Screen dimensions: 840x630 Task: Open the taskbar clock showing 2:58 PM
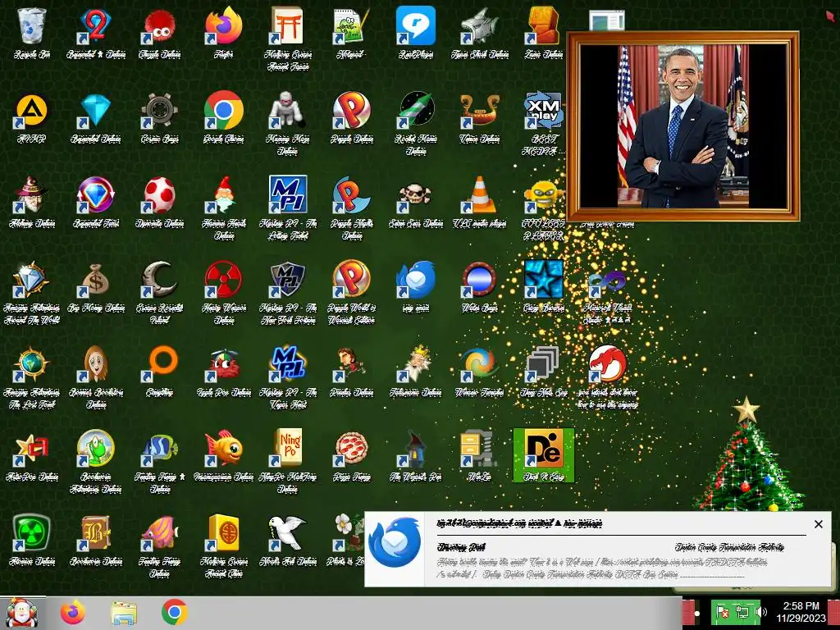pos(801,612)
